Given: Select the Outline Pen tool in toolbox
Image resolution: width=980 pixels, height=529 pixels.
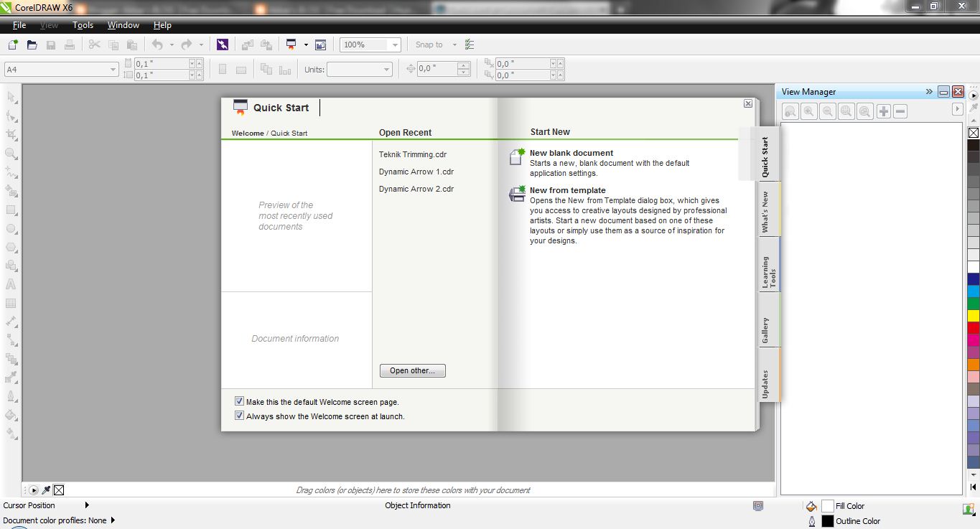Looking at the screenshot, I should tap(11, 396).
